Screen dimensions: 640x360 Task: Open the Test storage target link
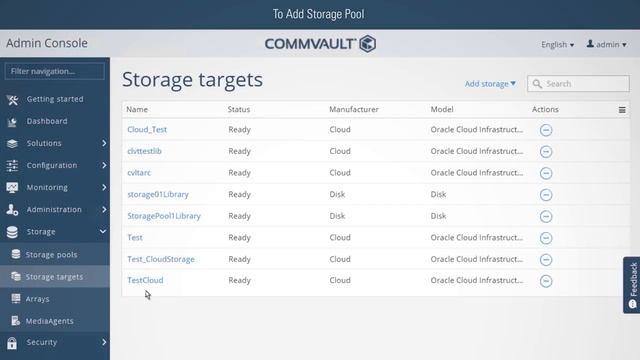click(x=135, y=238)
